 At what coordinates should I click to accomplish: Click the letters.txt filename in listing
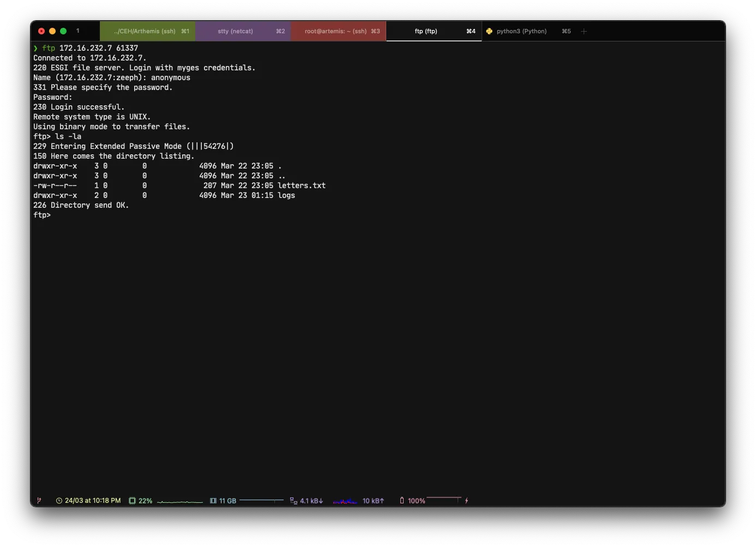(302, 185)
